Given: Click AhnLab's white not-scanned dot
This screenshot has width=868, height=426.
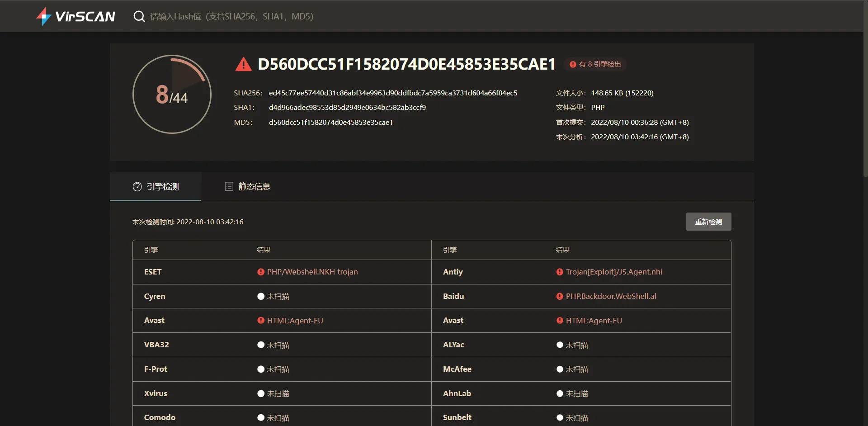Looking at the screenshot, I should [x=560, y=393].
